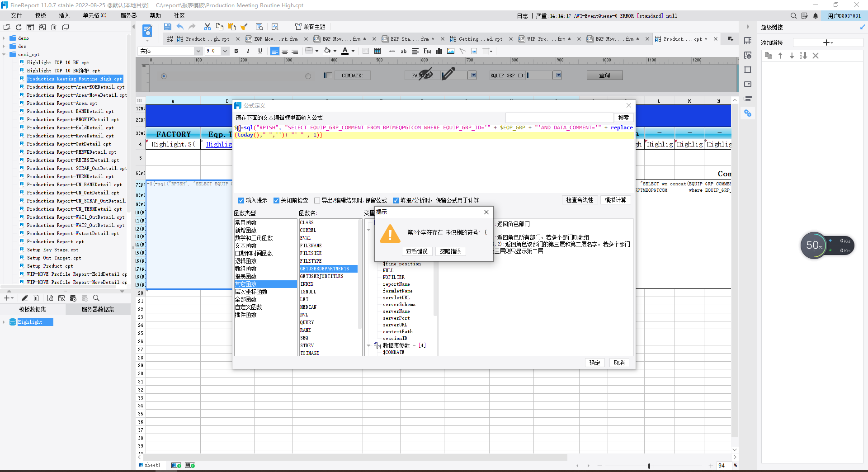Click the Insert image icon
Viewport: 868px width, 472px height.
click(x=451, y=51)
